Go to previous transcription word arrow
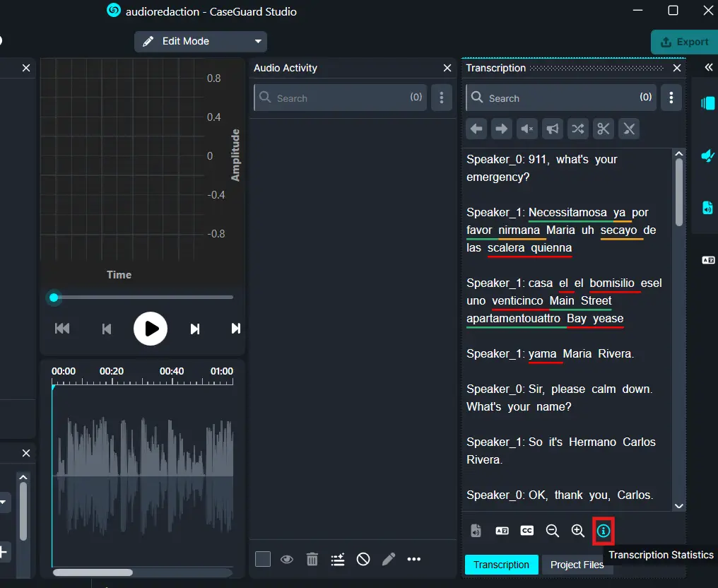 click(x=476, y=129)
